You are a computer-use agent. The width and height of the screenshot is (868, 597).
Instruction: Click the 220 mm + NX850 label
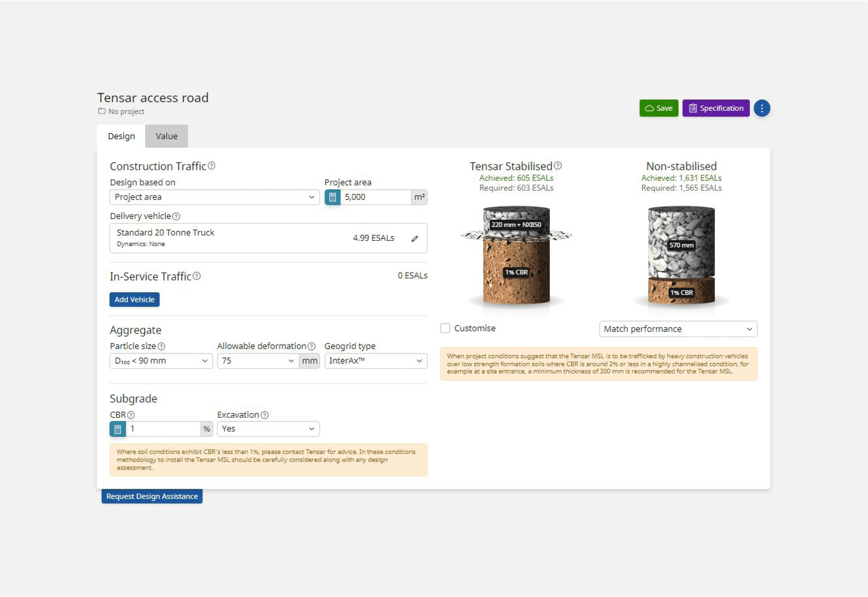click(x=516, y=225)
